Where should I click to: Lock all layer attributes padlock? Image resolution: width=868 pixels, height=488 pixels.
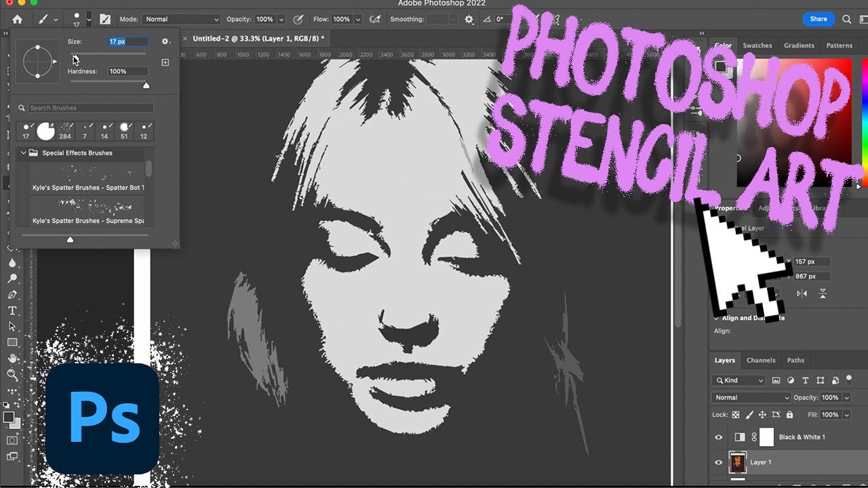tap(789, 415)
